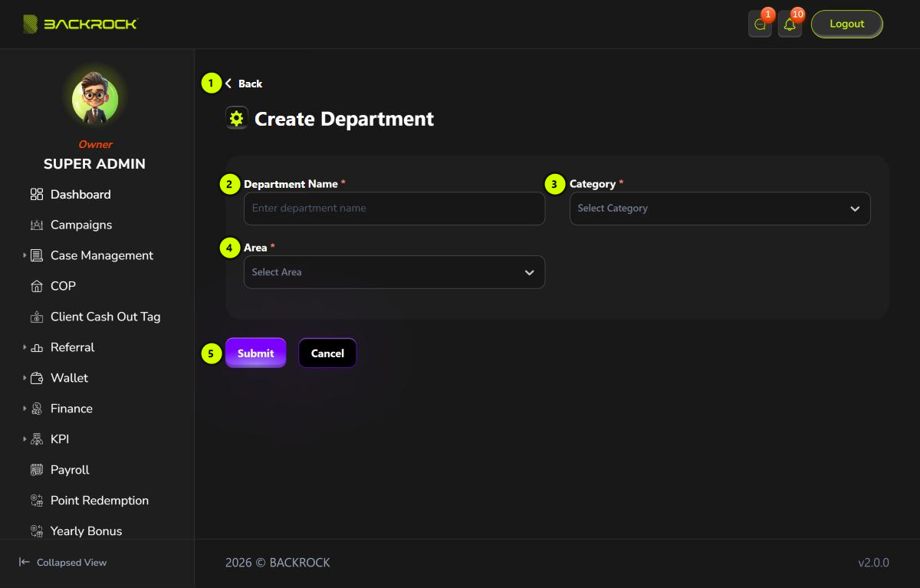Click the Point Redemption icon
Viewport: 920px width, 588px height.
(37, 501)
